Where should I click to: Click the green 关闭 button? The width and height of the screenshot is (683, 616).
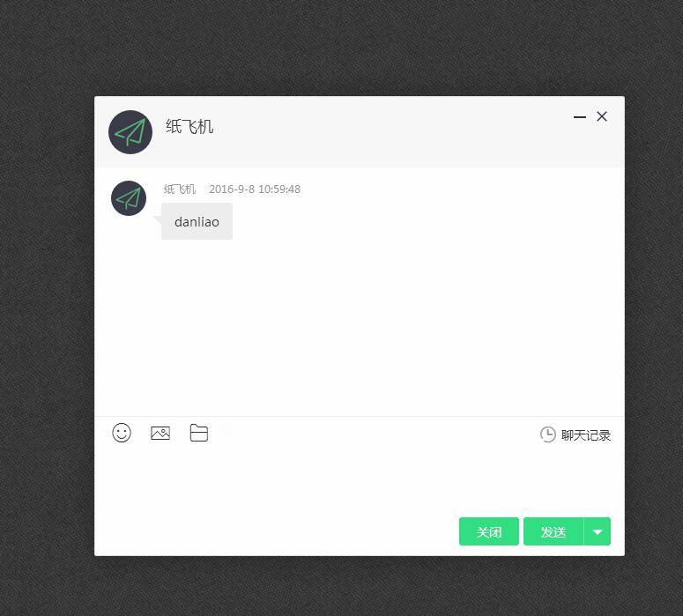[x=489, y=531]
